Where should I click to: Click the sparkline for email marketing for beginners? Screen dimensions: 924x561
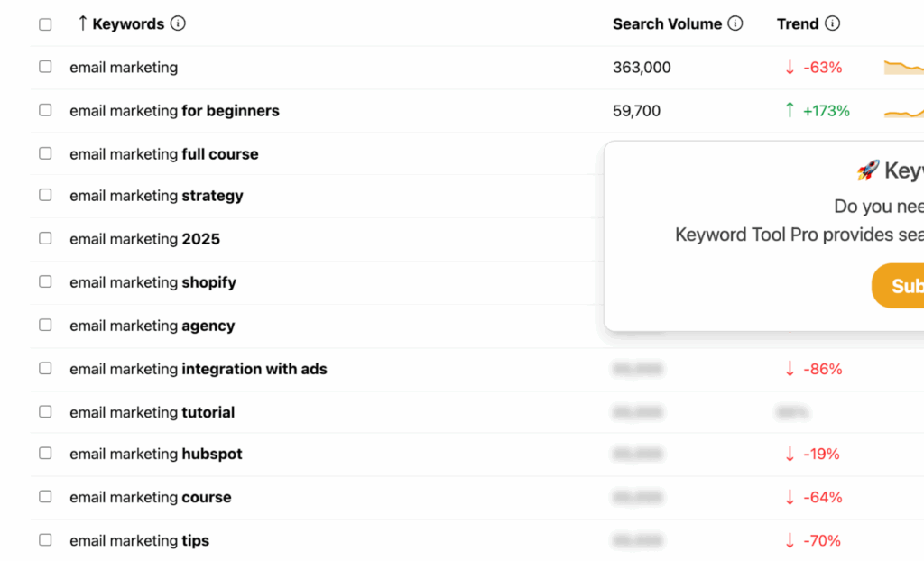(x=906, y=110)
